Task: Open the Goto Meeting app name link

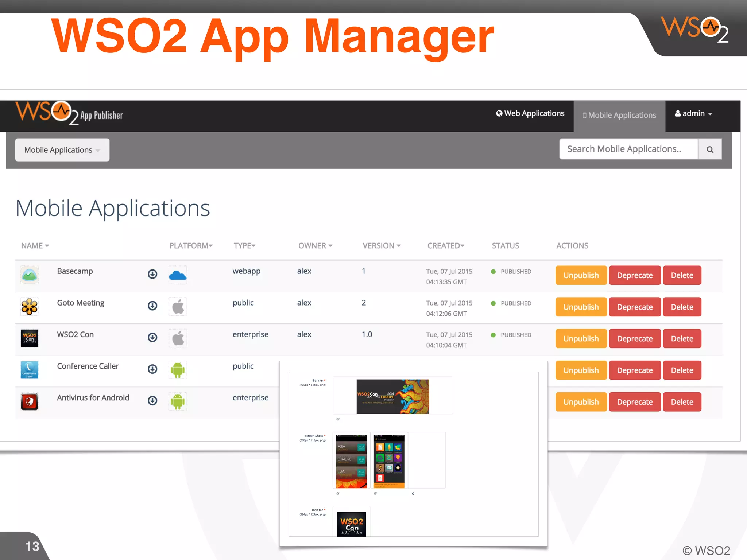Action: (81, 303)
